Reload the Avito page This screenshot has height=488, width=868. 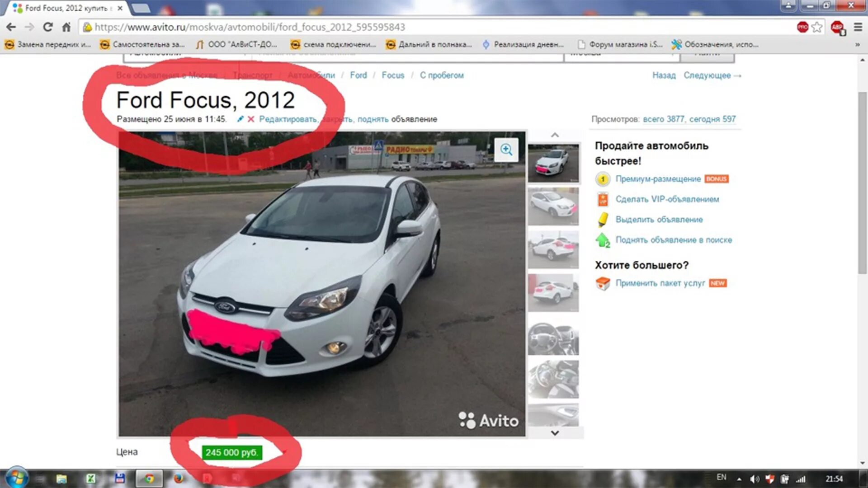pyautogui.click(x=48, y=27)
